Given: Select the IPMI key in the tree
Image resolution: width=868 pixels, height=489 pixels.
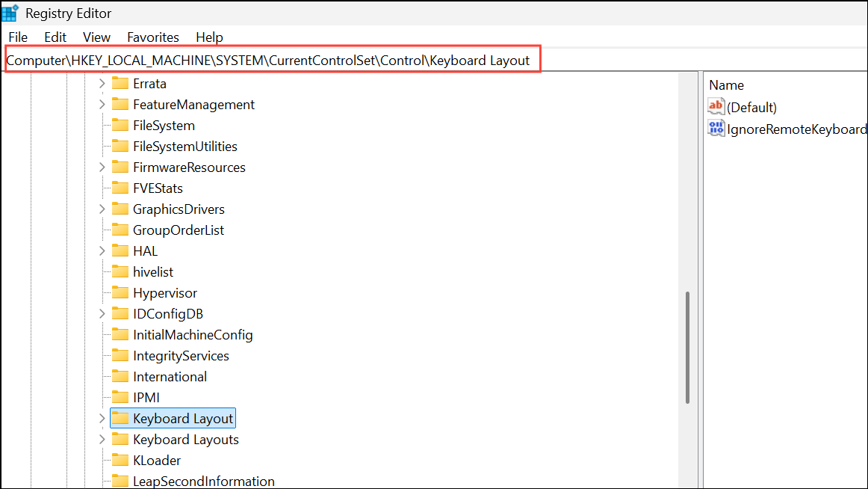Looking at the screenshot, I should tap(146, 397).
